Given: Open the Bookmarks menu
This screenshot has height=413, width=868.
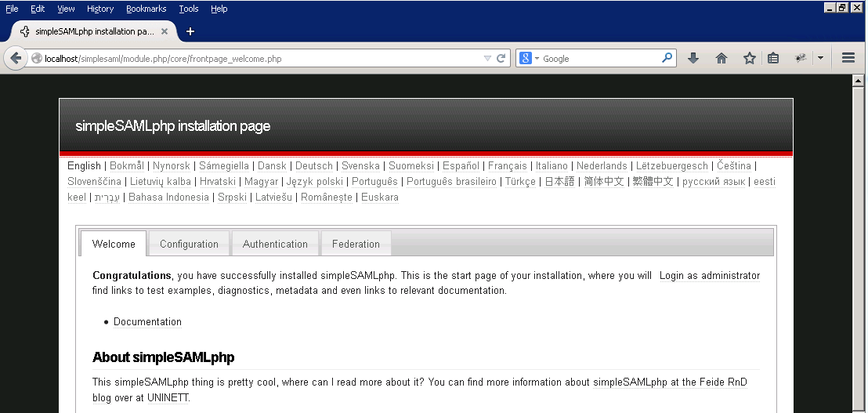Looking at the screenshot, I should click(x=146, y=9).
